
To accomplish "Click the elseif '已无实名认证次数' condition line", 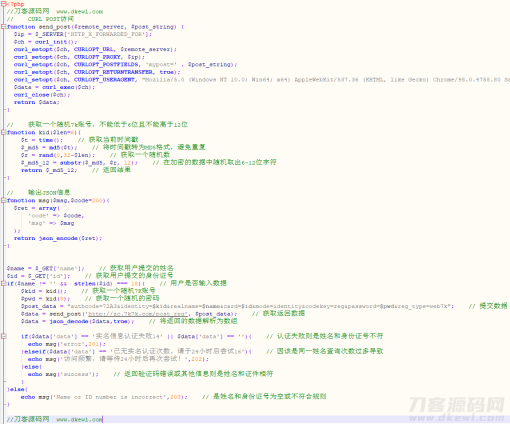I will pyautogui.click(x=136, y=351).
